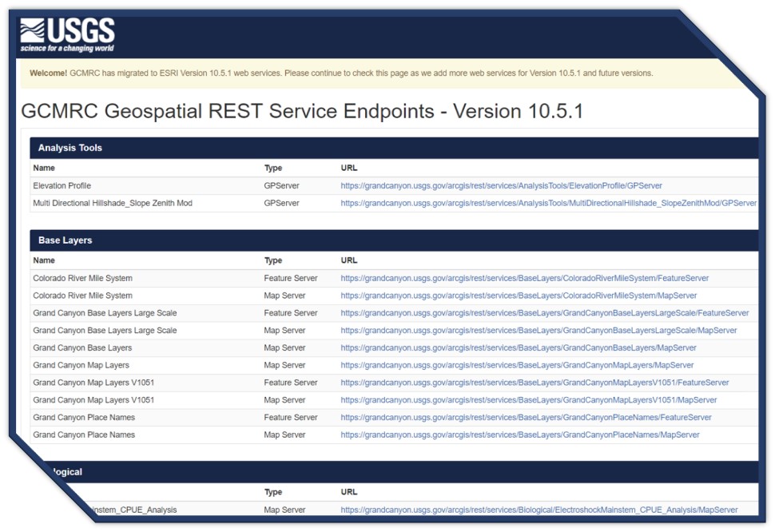Open Colorado River Mile System FeatureServer link
Image resolution: width=775 pixels, height=532 pixels.
coord(524,278)
